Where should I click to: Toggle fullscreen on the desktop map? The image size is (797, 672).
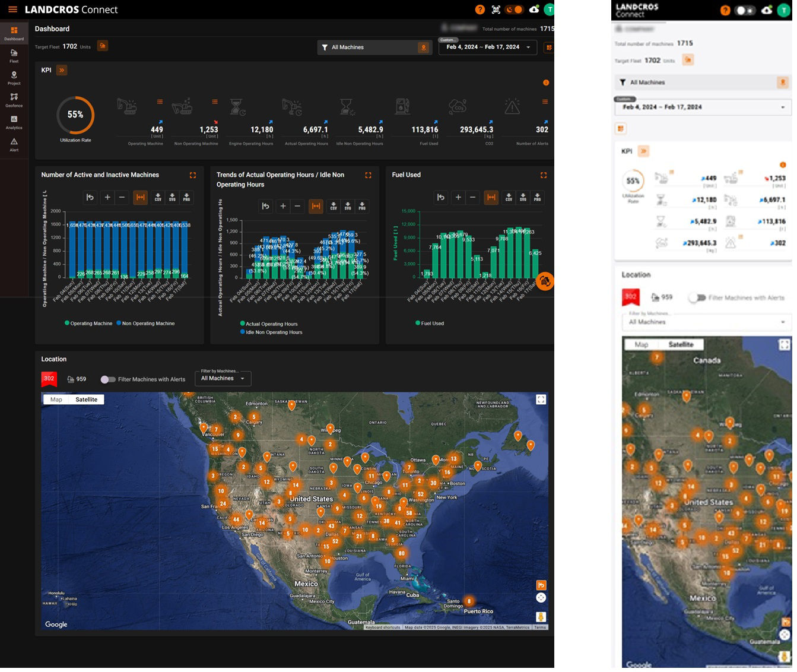(x=541, y=400)
